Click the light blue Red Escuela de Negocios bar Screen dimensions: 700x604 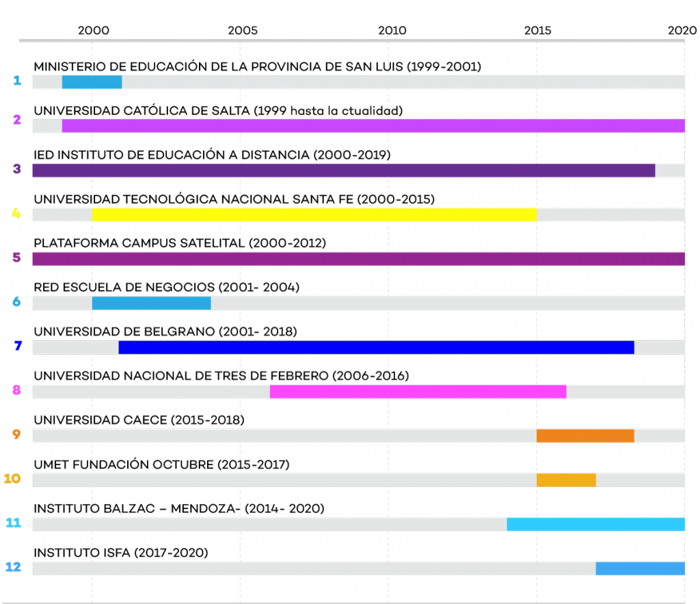click(151, 303)
